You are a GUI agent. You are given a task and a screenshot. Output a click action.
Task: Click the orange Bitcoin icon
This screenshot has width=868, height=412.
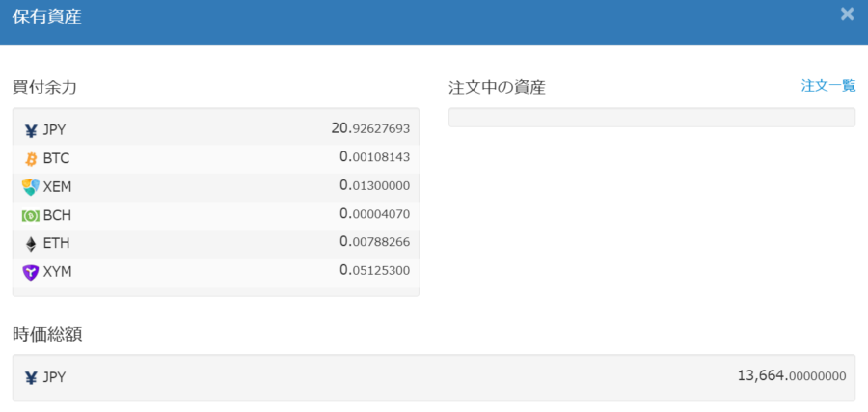[x=31, y=158]
